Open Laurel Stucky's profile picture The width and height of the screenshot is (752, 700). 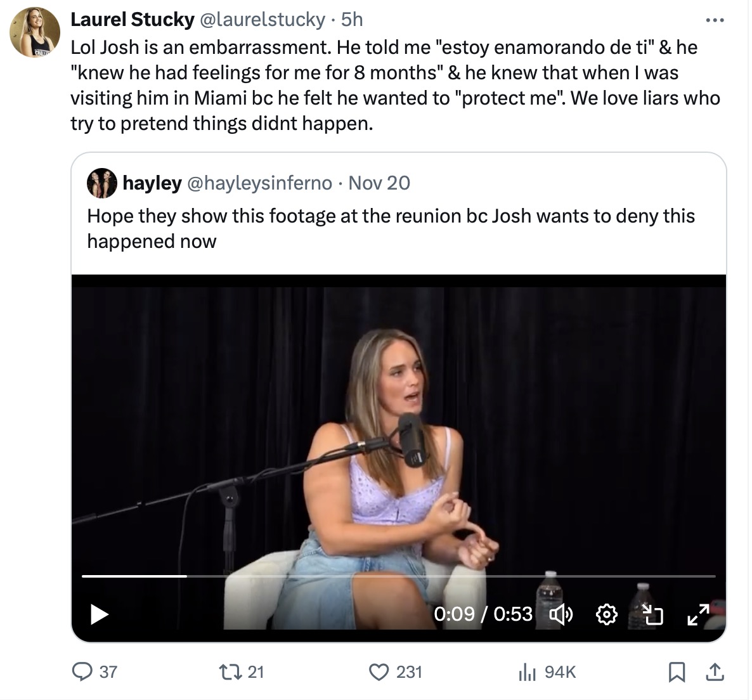click(x=35, y=32)
